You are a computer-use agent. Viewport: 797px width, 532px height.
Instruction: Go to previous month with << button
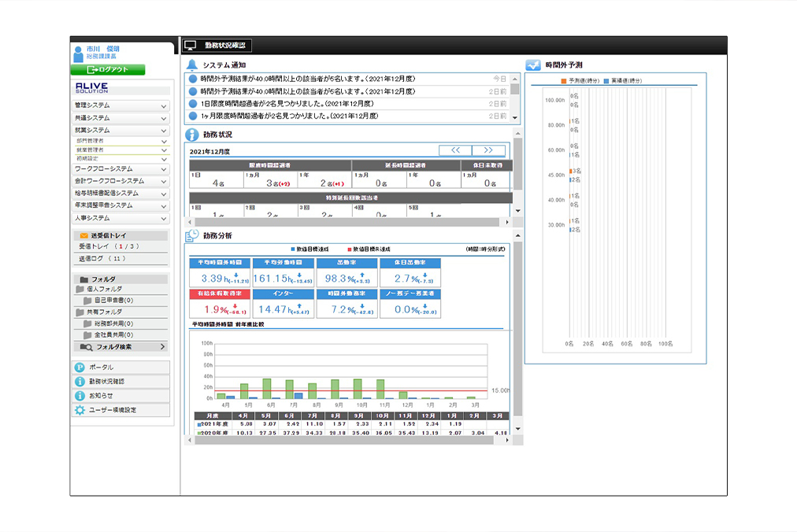coord(455,150)
